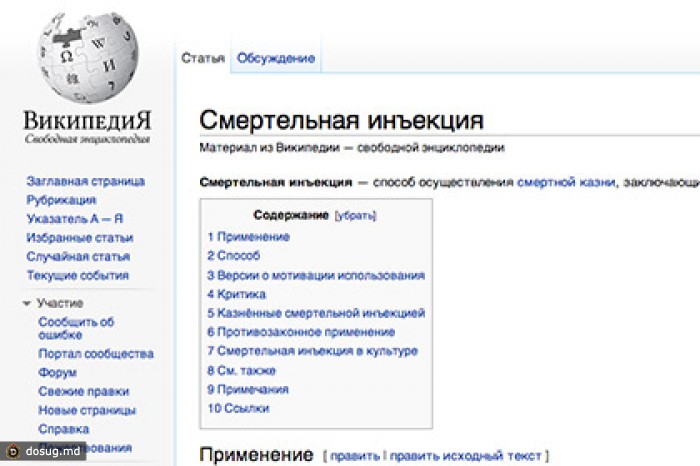700x466 pixels.
Task: Hide contents with the убрать toggle
Action: click(x=355, y=216)
